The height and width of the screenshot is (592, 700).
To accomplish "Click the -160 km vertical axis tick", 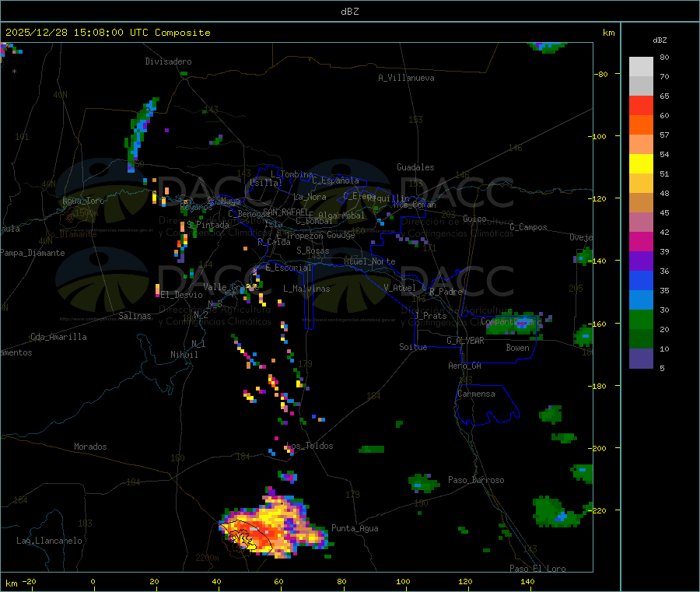I will [597, 324].
